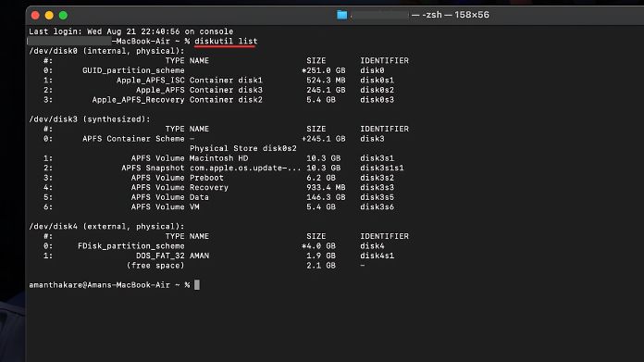Click the red close window button
This screenshot has height=362, width=644.
click(x=35, y=15)
